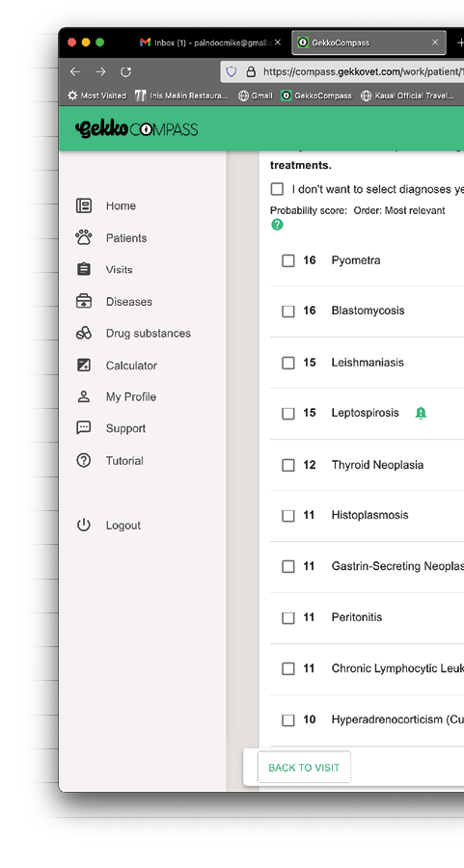Click the padlock site security icon
The height and width of the screenshot is (868, 464).
click(x=251, y=72)
